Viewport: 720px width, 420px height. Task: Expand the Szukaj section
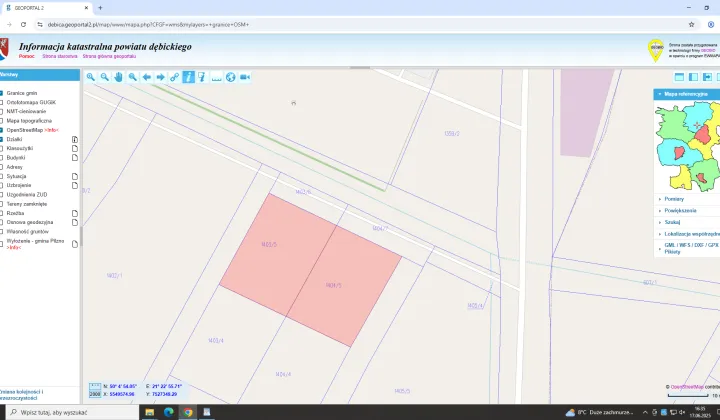click(672, 222)
